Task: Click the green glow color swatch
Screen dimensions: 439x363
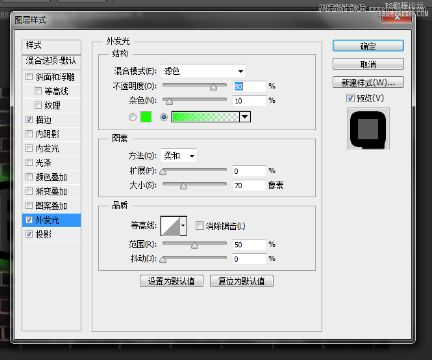Action: [146, 117]
